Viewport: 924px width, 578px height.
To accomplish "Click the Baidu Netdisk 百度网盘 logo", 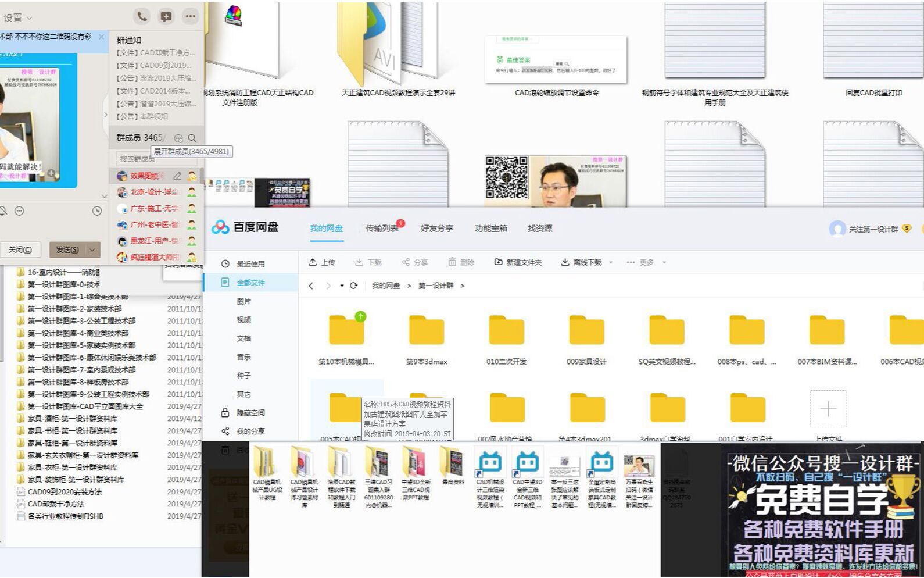I will (x=245, y=227).
